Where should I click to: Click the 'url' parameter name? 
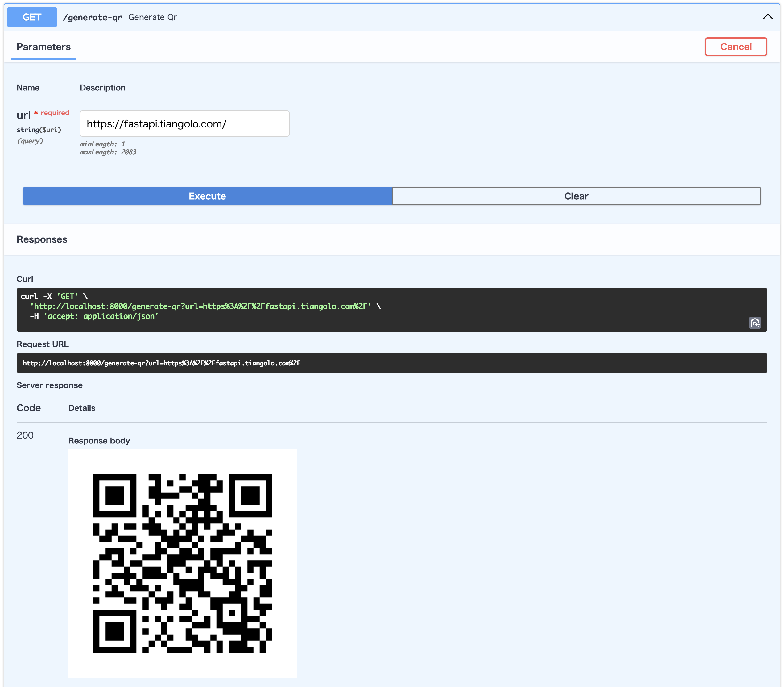tap(23, 115)
